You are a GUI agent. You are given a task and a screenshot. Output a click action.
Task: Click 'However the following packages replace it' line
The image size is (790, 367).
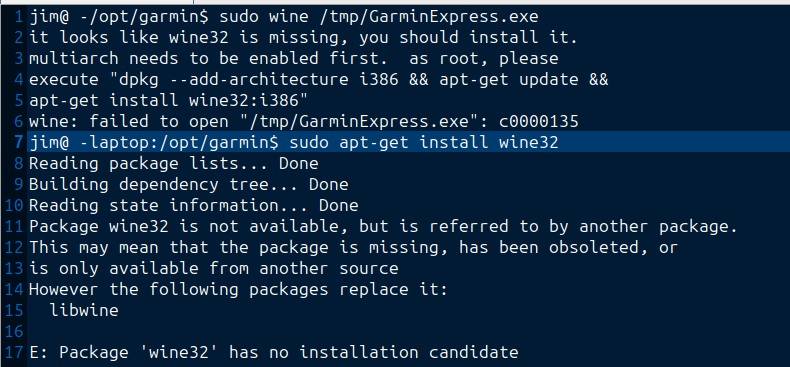(x=238, y=289)
